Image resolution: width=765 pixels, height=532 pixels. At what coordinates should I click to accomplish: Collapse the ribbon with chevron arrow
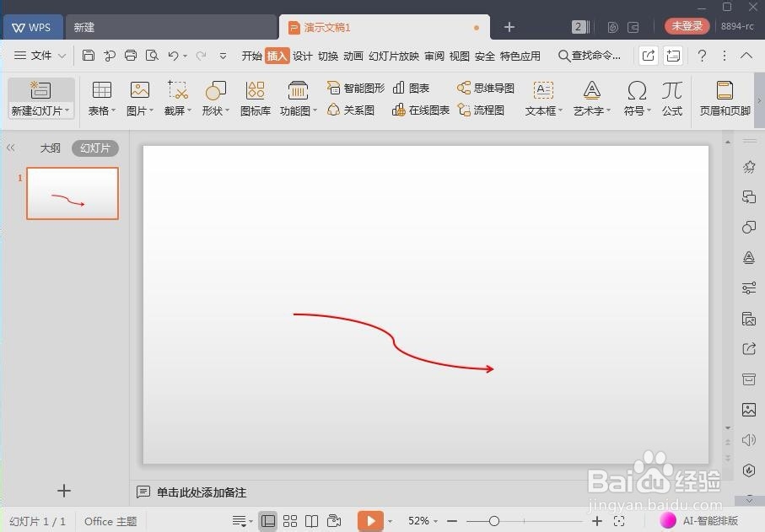click(746, 56)
